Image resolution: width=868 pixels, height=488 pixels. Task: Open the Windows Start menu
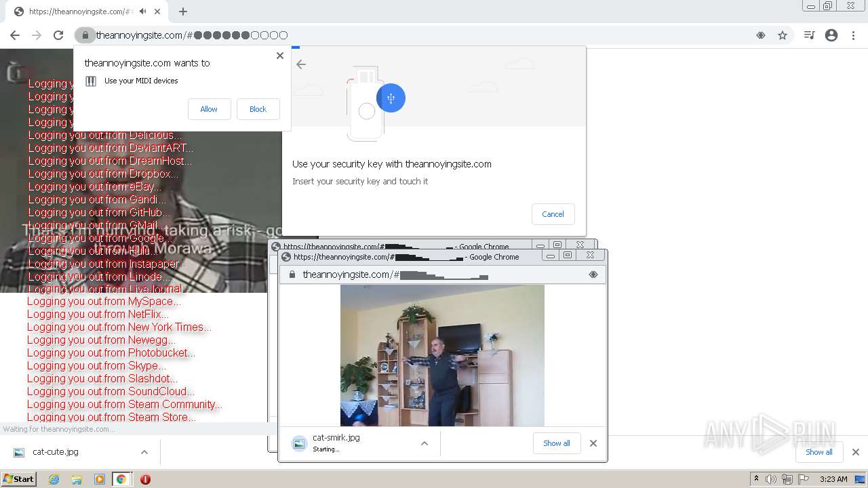pos(18,479)
